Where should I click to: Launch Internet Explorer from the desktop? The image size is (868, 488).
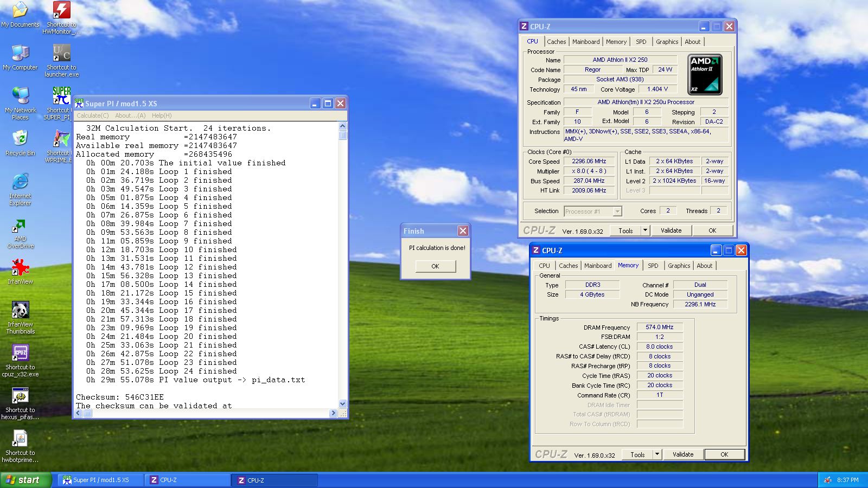pyautogui.click(x=20, y=182)
